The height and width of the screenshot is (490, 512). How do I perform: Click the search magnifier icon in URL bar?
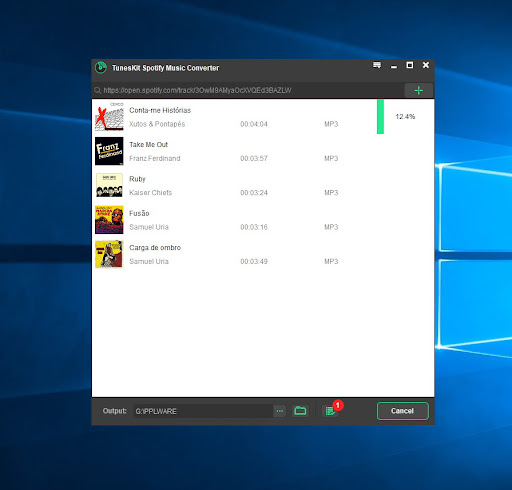pos(97,90)
